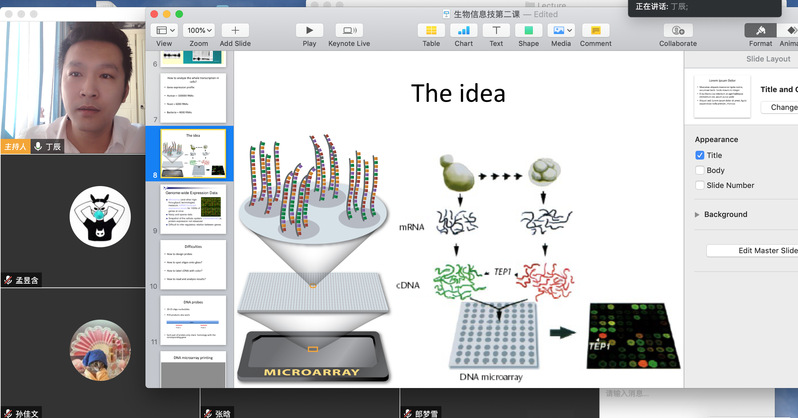
Task: Enable the Body checkbox
Action: tap(700, 171)
